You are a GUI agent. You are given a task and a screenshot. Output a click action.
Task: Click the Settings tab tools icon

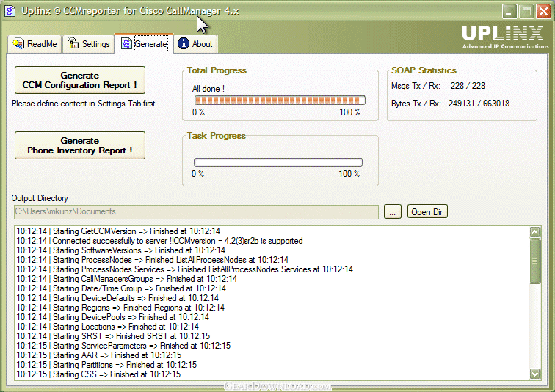point(73,43)
